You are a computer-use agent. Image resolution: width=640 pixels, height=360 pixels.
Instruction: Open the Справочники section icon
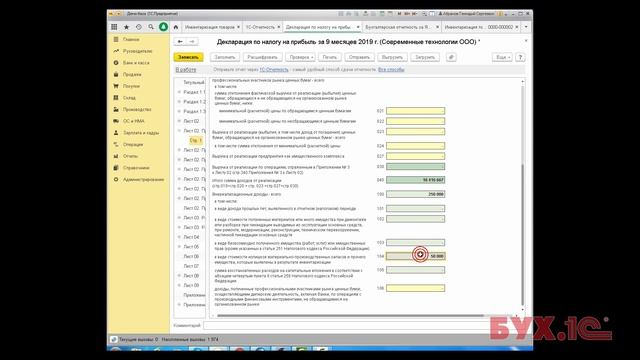pos(116,168)
